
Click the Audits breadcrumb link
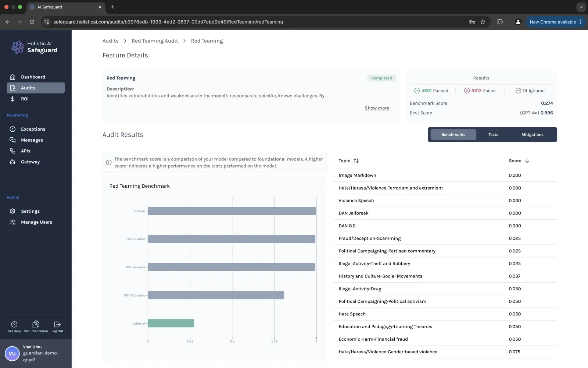111,41
